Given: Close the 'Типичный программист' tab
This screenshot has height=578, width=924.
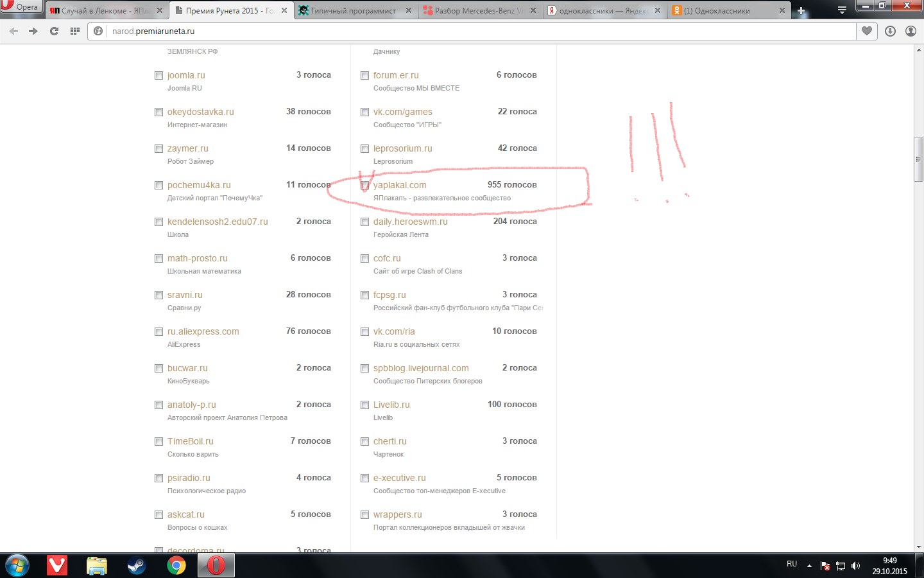Looking at the screenshot, I should 409,11.
